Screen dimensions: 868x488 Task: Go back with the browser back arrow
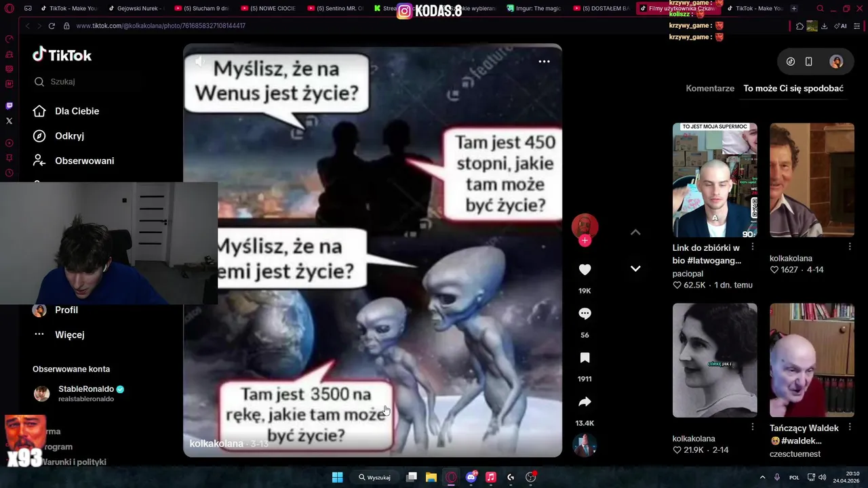(x=28, y=26)
